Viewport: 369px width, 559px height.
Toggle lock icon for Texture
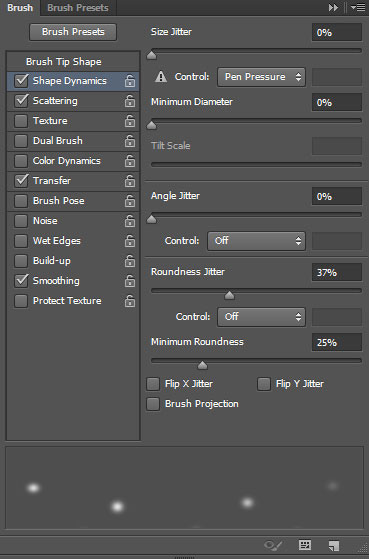coord(130,121)
